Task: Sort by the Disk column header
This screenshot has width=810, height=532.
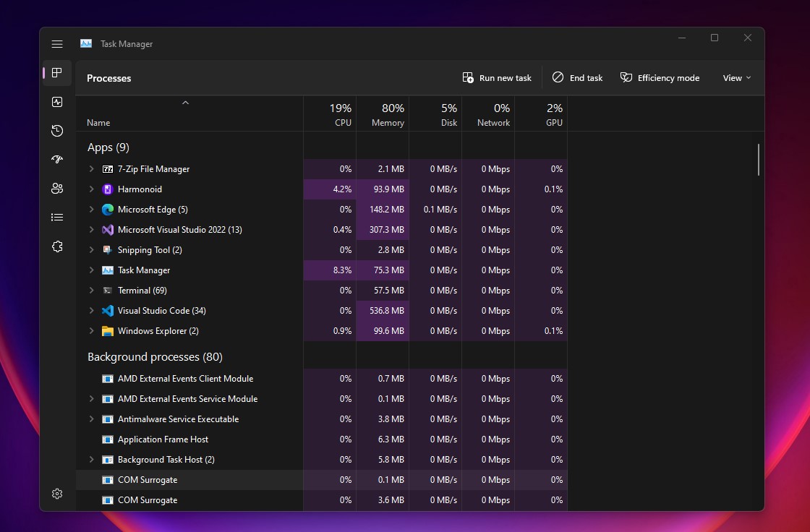Action: (x=435, y=114)
